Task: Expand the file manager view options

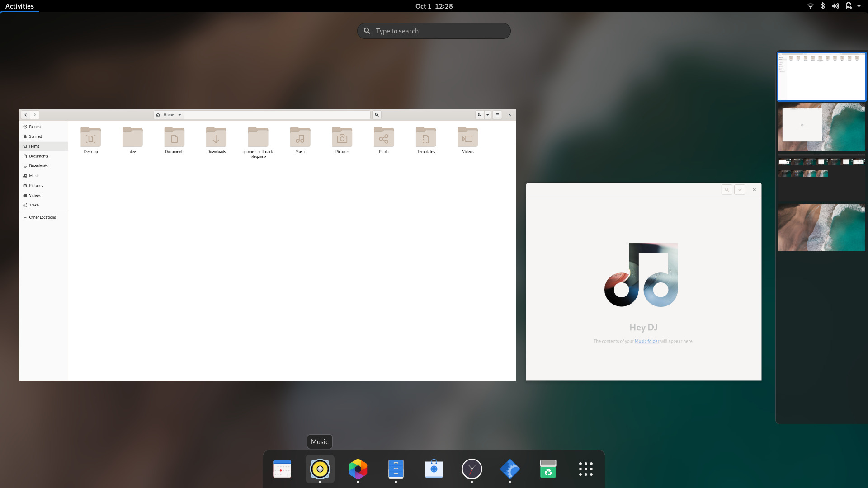Action: (x=488, y=114)
